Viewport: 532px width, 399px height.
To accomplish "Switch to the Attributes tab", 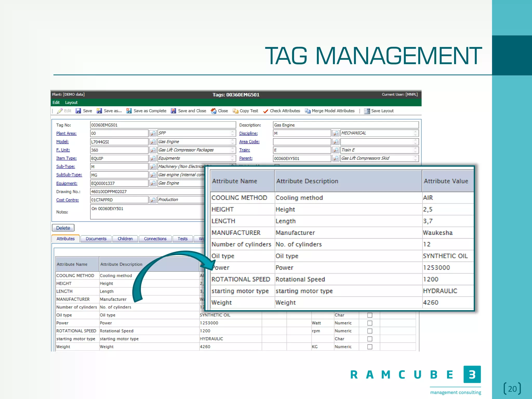I will [x=65, y=239].
